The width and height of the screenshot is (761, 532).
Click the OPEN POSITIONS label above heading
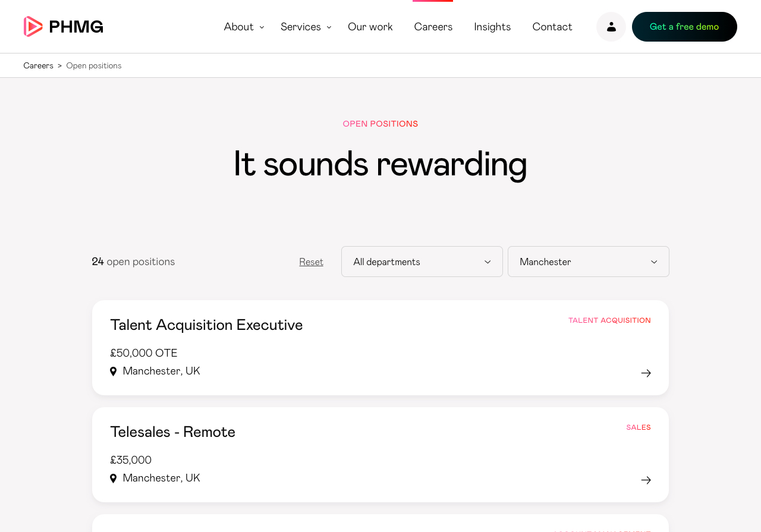[x=380, y=124]
